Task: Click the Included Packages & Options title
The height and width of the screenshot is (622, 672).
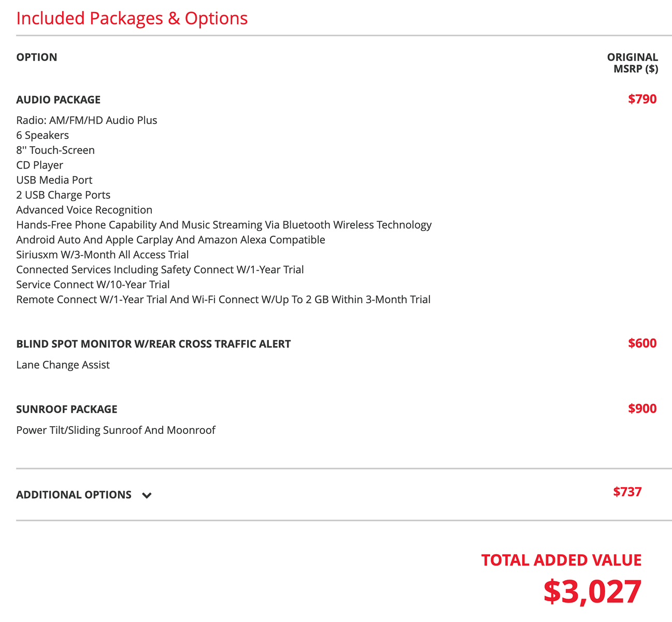Action: [x=132, y=18]
